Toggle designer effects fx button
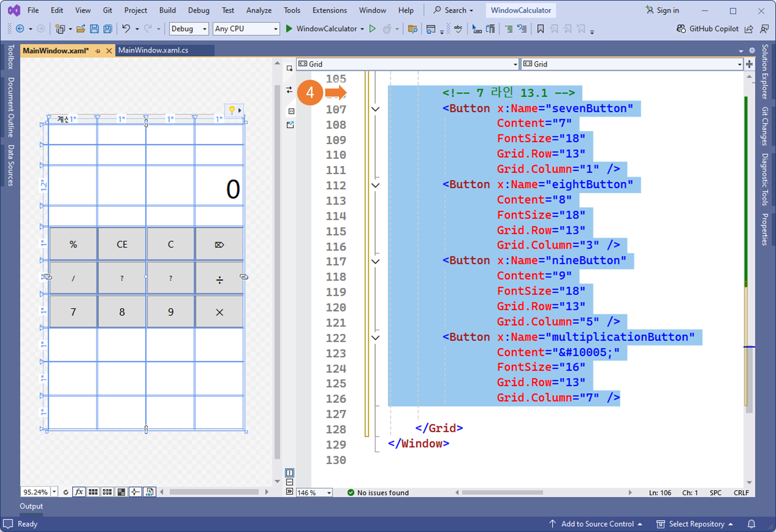 [79, 492]
